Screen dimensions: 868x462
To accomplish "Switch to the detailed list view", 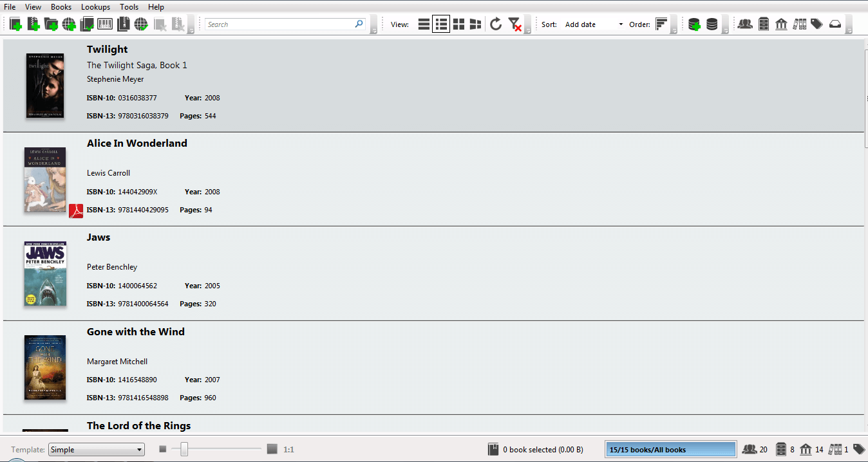I will (x=441, y=24).
